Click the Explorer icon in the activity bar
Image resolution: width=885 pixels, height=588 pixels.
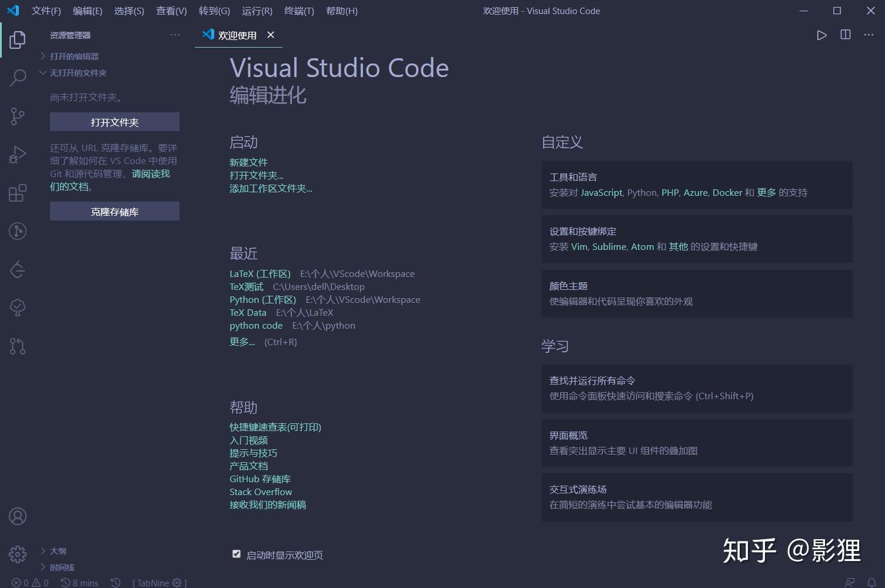coord(17,39)
